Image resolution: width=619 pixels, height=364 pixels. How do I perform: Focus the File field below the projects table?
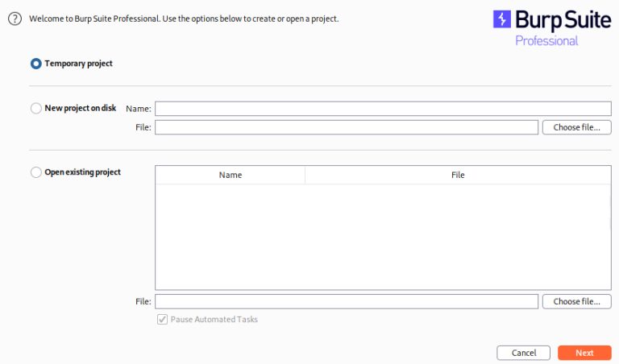(x=346, y=301)
